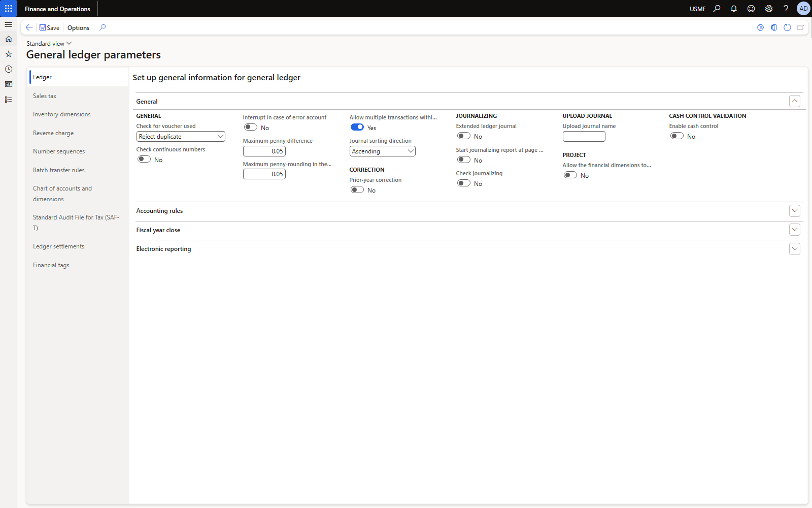Open the Help question mark
The image size is (812, 508).
786,9
